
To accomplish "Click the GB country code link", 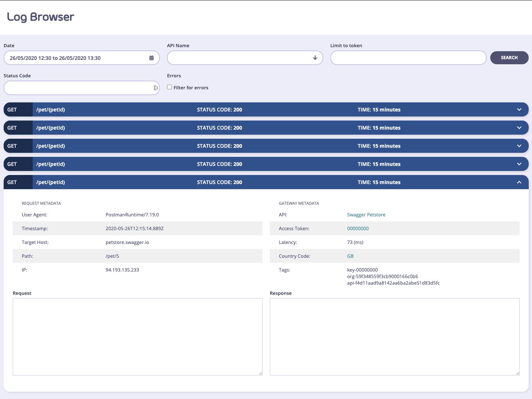I will click(x=350, y=256).
